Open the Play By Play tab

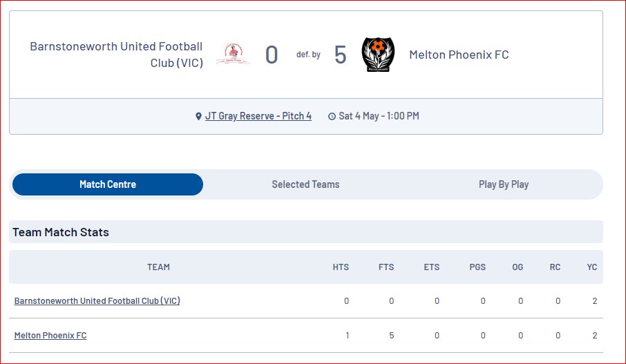click(504, 184)
